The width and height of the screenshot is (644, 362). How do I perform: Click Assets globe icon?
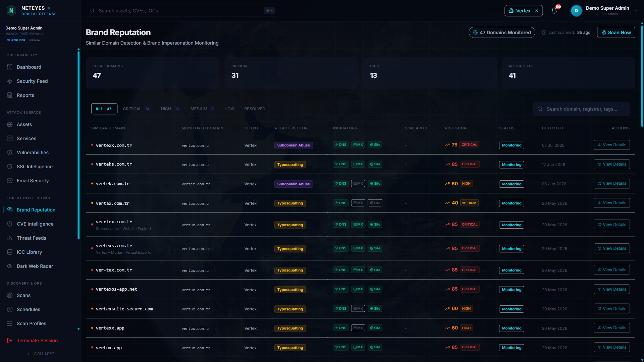(x=10, y=124)
